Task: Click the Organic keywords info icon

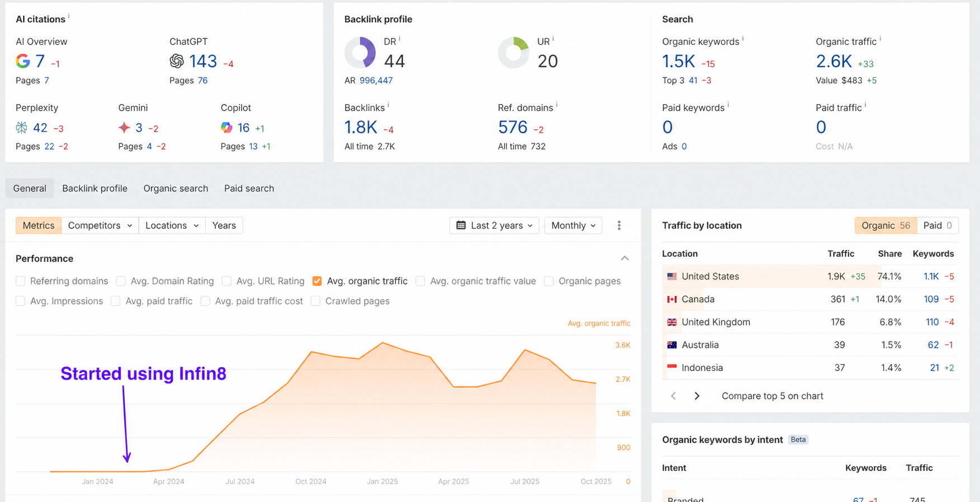Action: tap(743, 39)
